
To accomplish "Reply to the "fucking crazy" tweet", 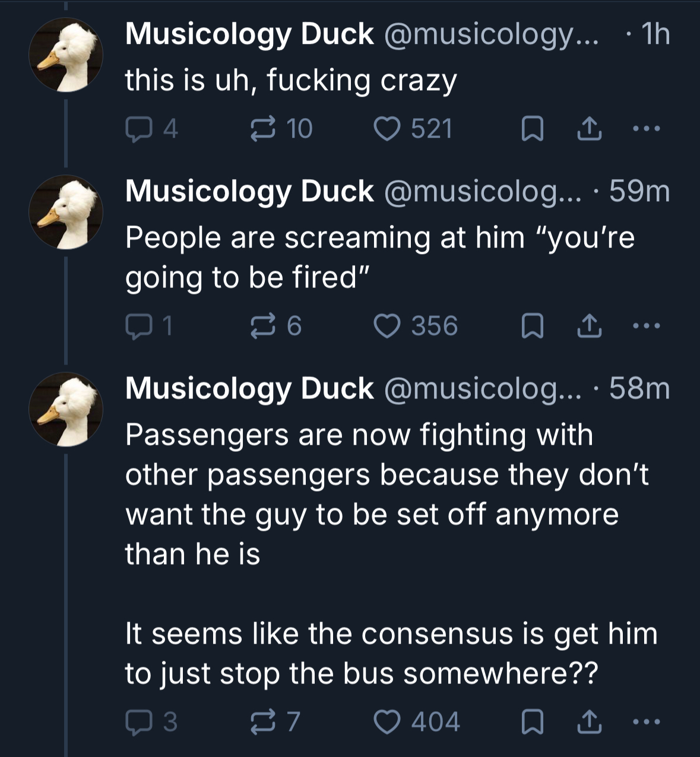I will pyautogui.click(x=138, y=129).
